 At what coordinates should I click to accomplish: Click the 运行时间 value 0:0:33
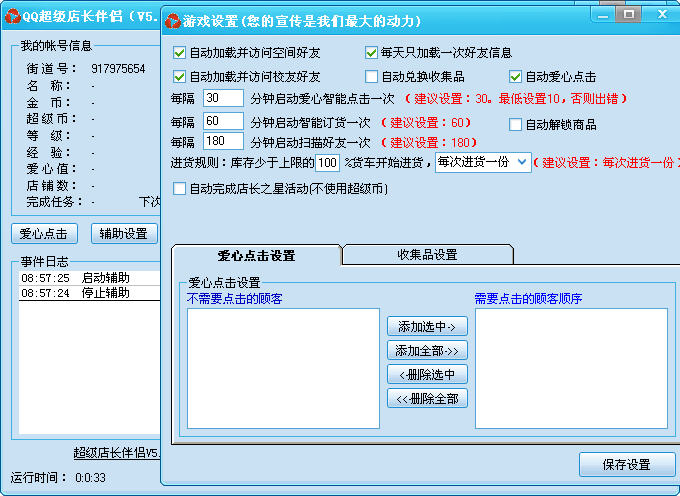click(90, 478)
